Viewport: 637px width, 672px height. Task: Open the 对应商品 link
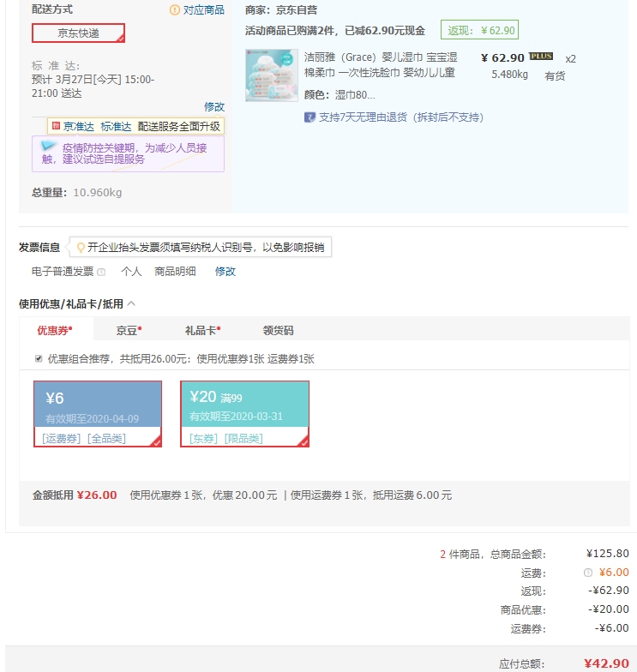pos(204,9)
